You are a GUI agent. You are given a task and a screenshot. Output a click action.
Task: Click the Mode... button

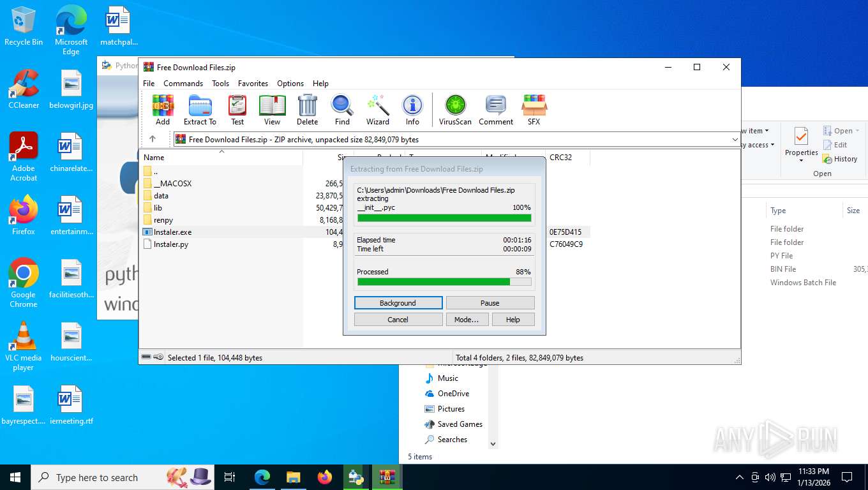[467, 319]
